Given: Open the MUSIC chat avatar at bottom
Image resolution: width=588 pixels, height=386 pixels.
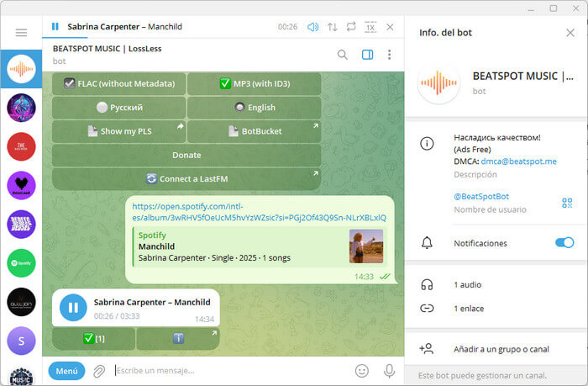Looking at the screenshot, I should [x=21, y=377].
